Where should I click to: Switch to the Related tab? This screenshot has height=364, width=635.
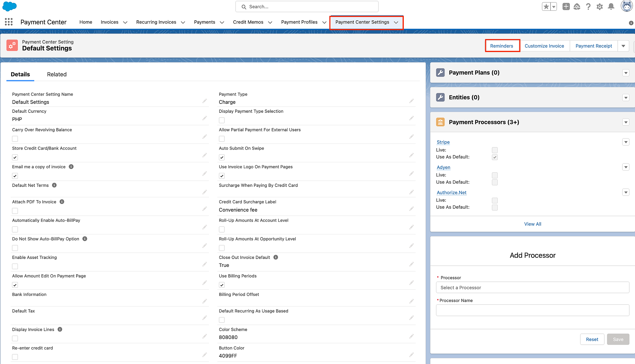(57, 74)
